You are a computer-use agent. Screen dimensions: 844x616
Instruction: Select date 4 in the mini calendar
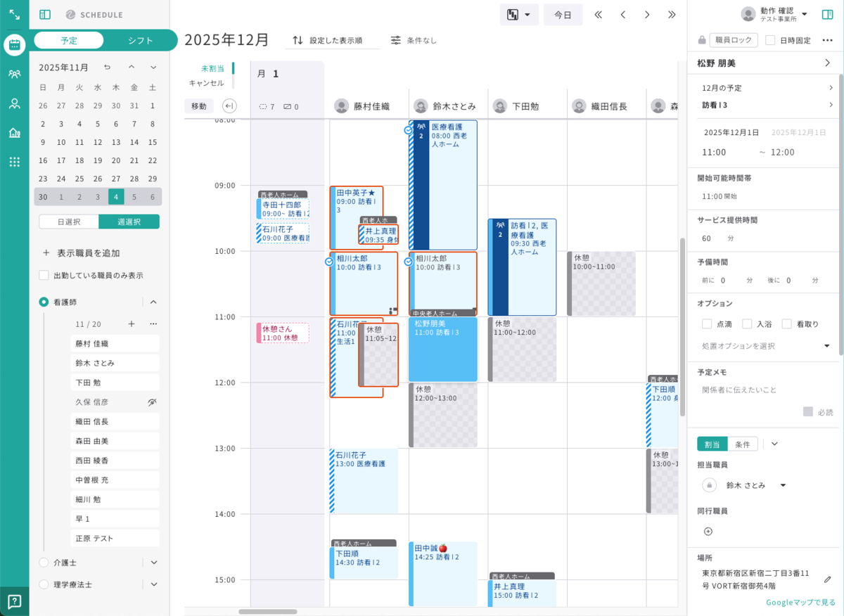pos(116,197)
